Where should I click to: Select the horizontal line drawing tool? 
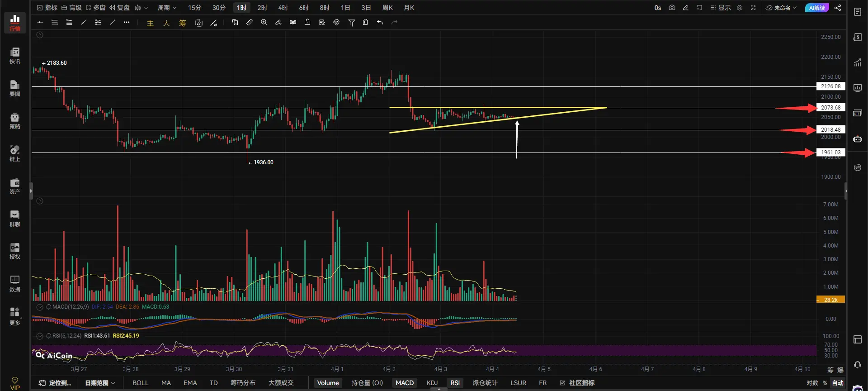point(40,22)
